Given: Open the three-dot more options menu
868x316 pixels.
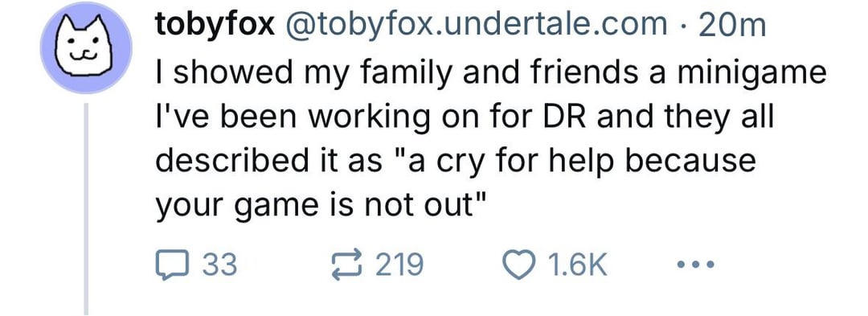Looking at the screenshot, I should [x=696, y=265].
